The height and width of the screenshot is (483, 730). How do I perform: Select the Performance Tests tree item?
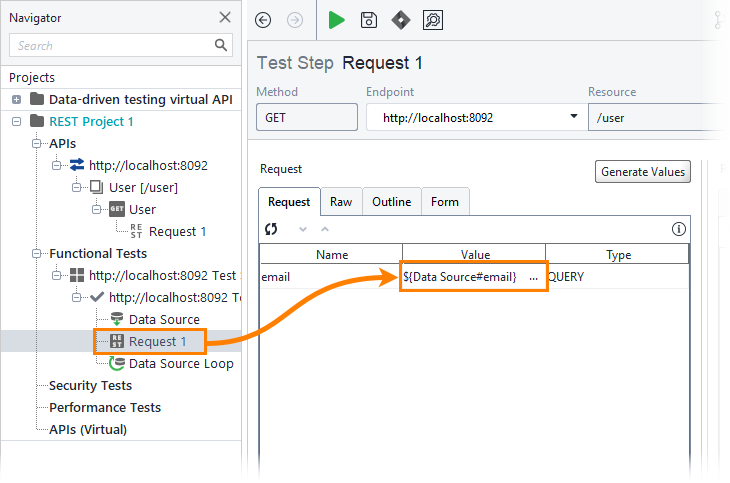105,408
